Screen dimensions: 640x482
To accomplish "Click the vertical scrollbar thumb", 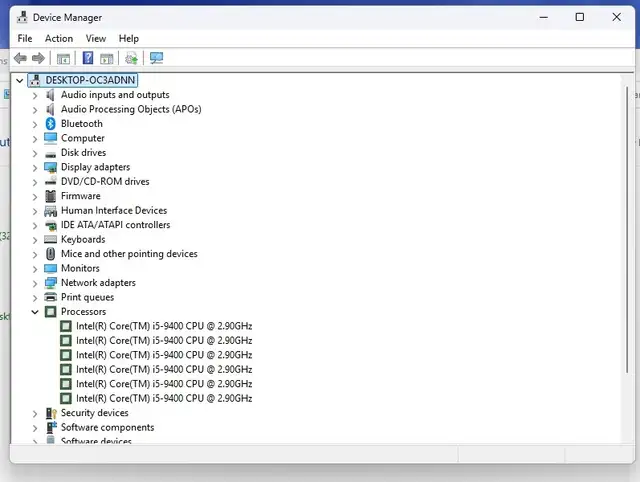I will pos(627,229).
